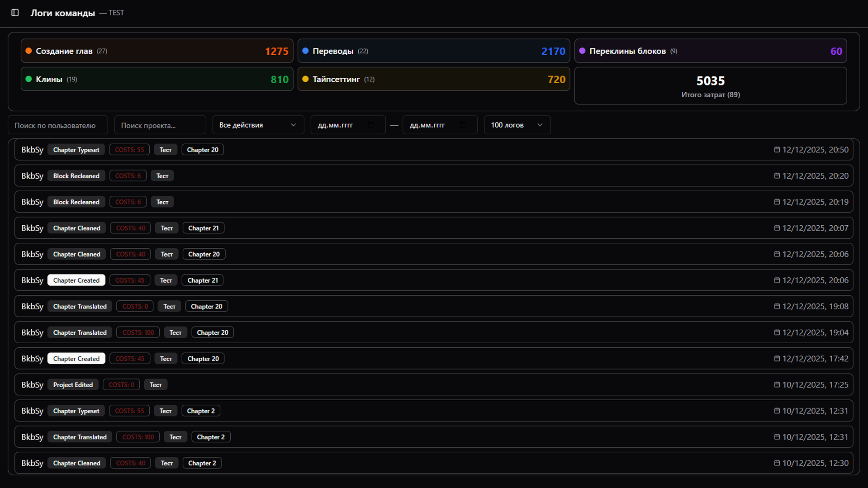
Task: Click calendar icon beside 12/12/2025, 20:50 timestamp
Action: [x=777, y=150]
